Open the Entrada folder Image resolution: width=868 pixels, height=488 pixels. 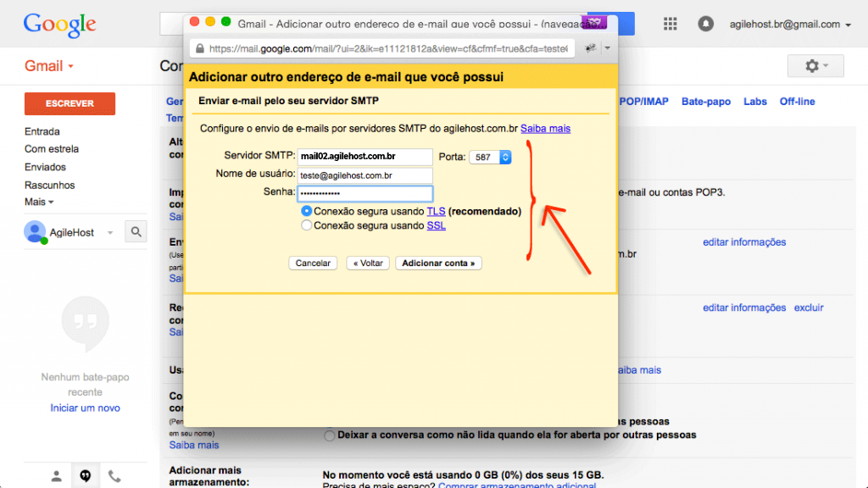pos(42,131)
